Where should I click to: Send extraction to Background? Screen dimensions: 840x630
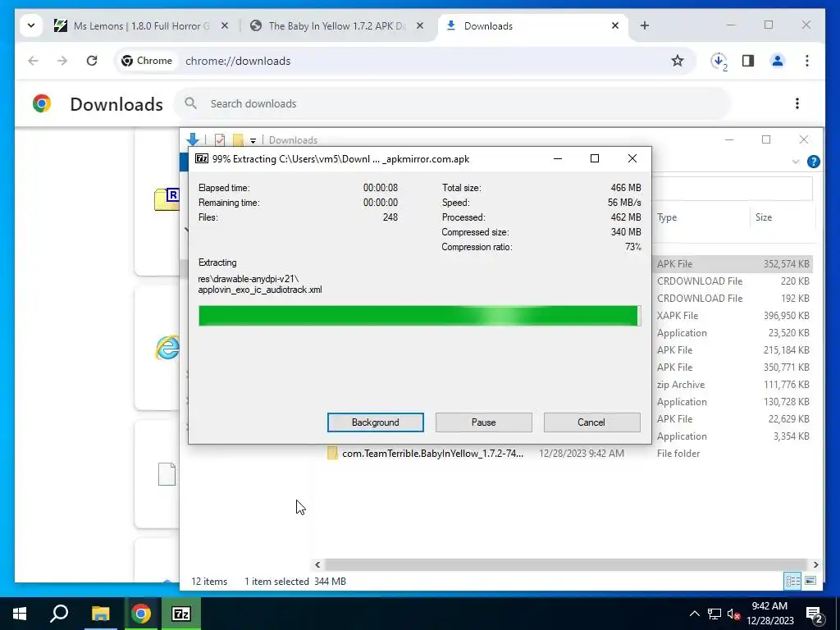point(375,422)
